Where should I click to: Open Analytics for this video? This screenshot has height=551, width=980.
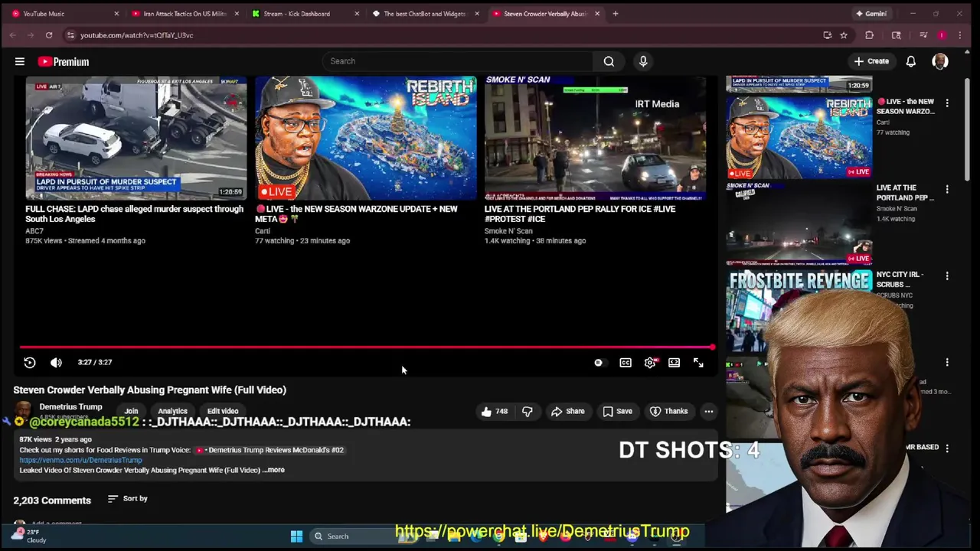coord(172,411)
